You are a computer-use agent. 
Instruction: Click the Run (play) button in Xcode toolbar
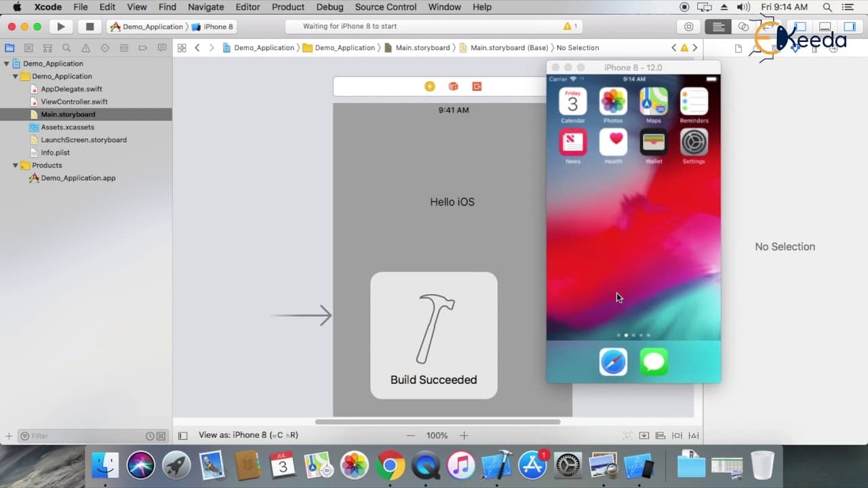click(61, 26)
